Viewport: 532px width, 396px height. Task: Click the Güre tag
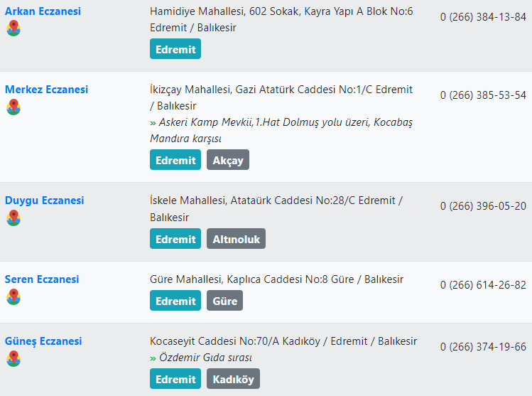(x=225, y=301)
